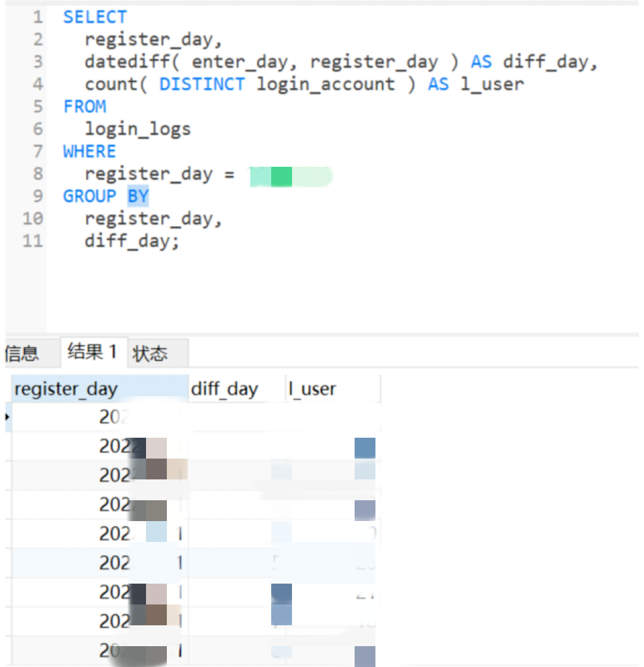This screenshot has height=667, width=644.
Task: Click login_account in the count expression
Action: click(x=326, y=84)
